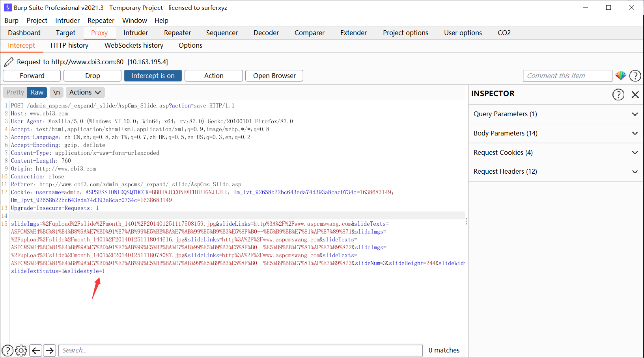The height and width of the screenshot is (358, 644).
Task: Click the 0 matches label
Action: 444,350
